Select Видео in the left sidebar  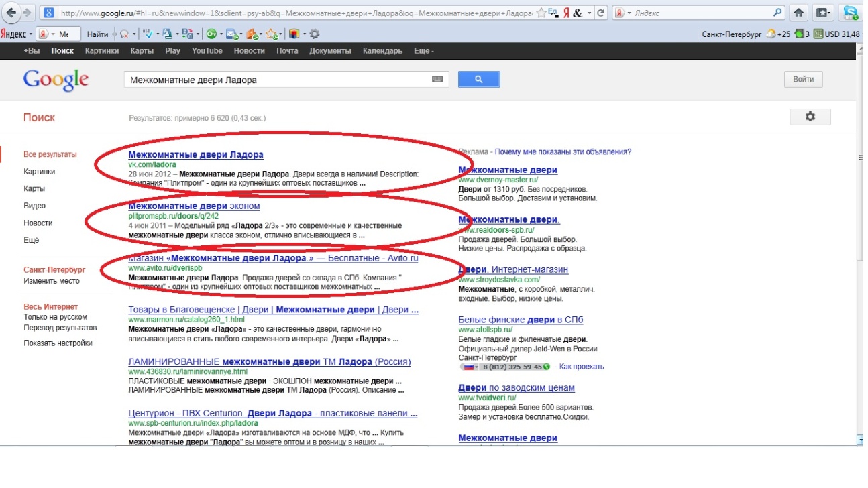click(x=34, y=206)
